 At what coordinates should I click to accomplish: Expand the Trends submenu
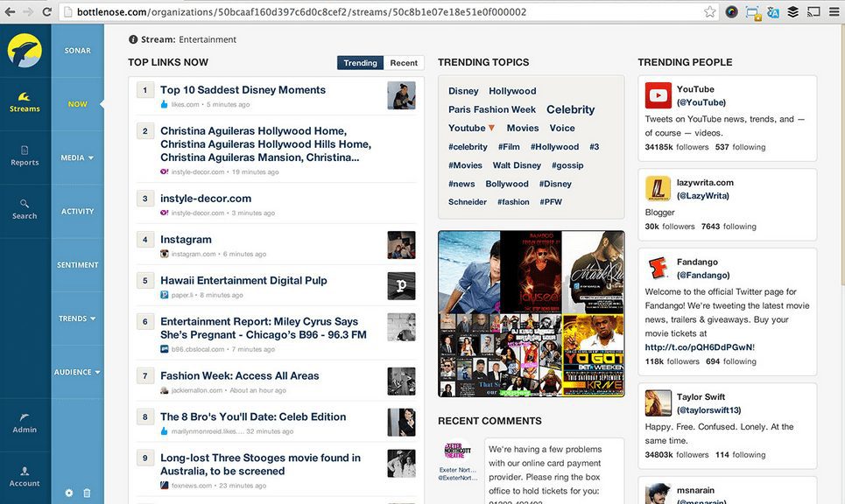pos(77,318)
